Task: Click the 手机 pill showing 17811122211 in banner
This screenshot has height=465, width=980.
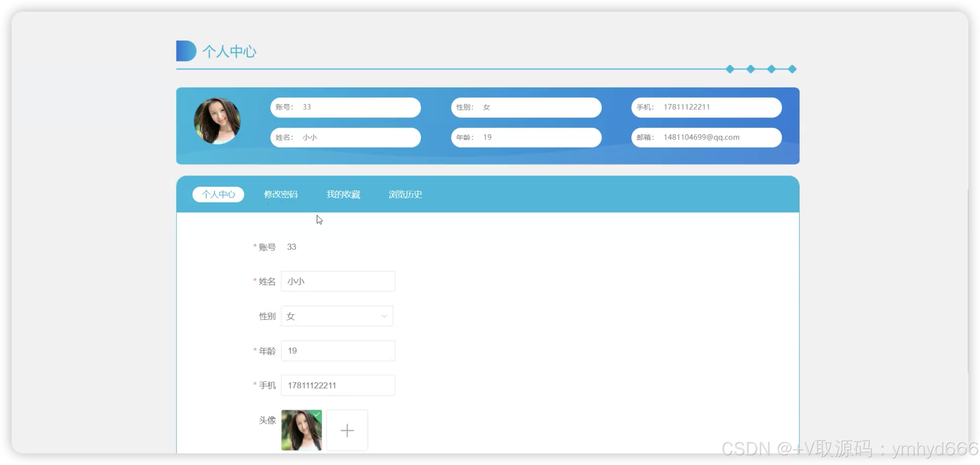Action: point(706,107)
